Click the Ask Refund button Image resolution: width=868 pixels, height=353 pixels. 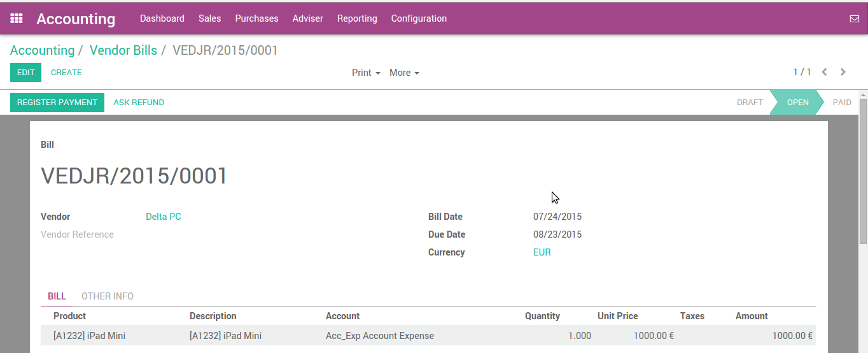(x=139, y=103)
